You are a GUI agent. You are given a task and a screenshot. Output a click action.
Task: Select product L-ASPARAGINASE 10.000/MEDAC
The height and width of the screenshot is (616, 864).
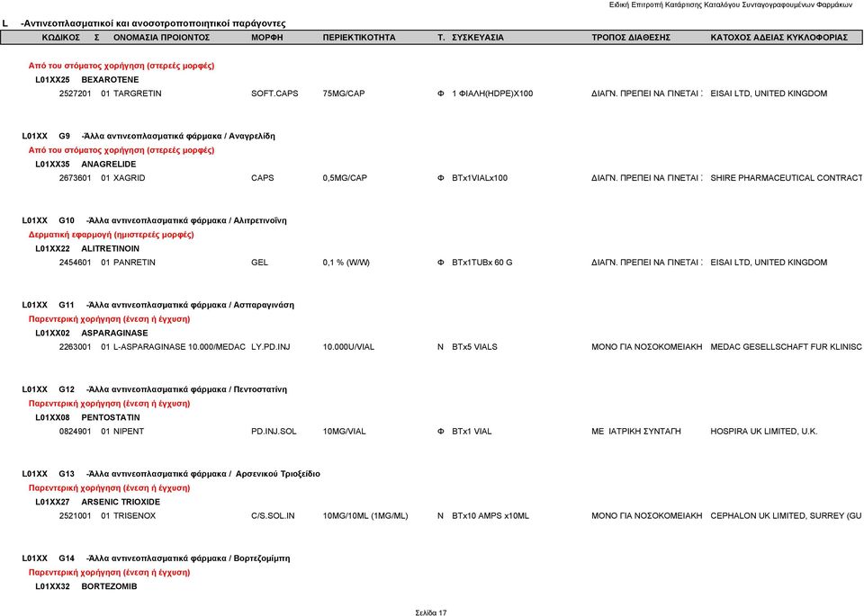tap(179, 347)
